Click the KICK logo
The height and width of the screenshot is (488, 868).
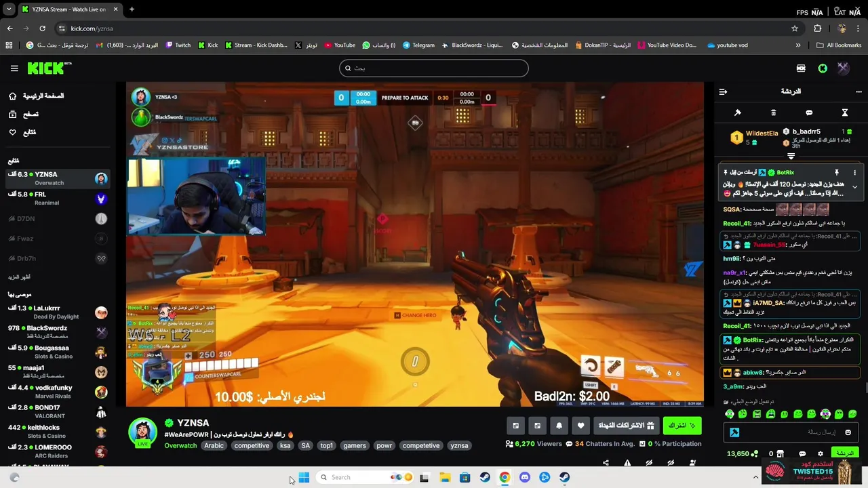pos(49,68)
